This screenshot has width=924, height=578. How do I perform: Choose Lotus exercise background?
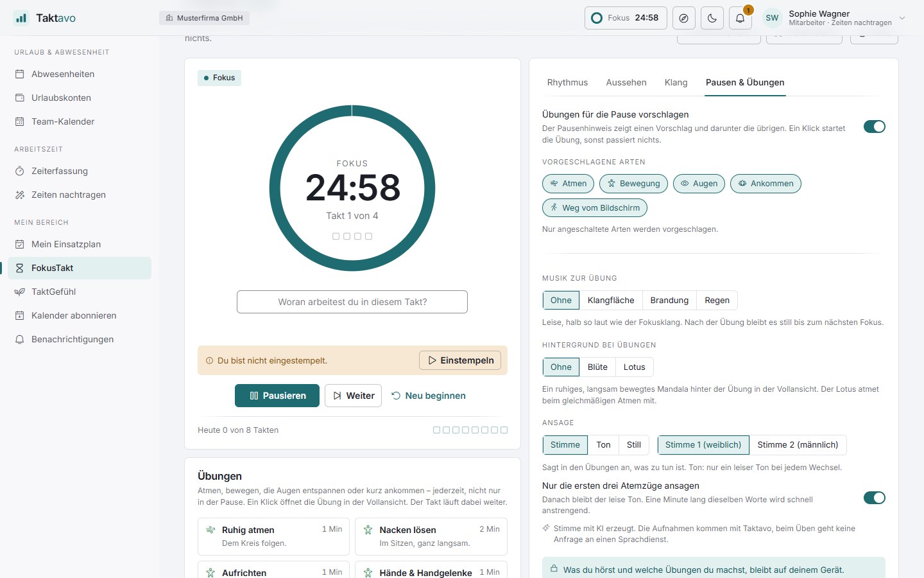(634, 367)
